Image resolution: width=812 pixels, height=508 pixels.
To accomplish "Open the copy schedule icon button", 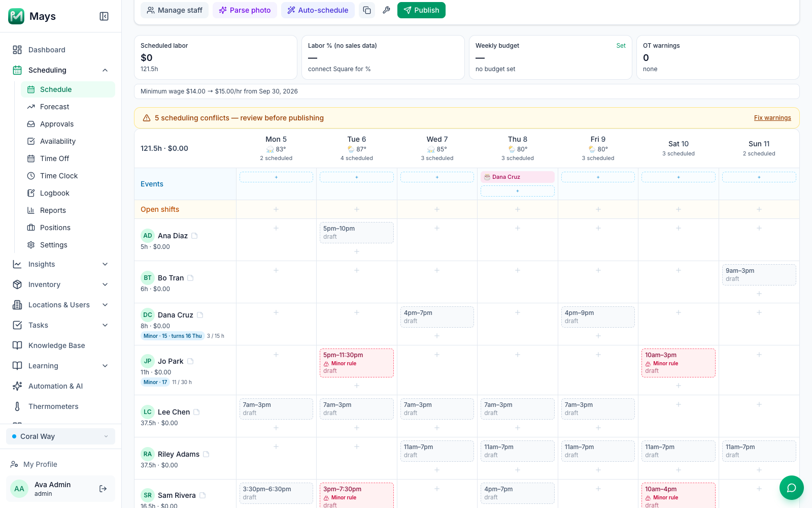I will [x=367, y=10].
